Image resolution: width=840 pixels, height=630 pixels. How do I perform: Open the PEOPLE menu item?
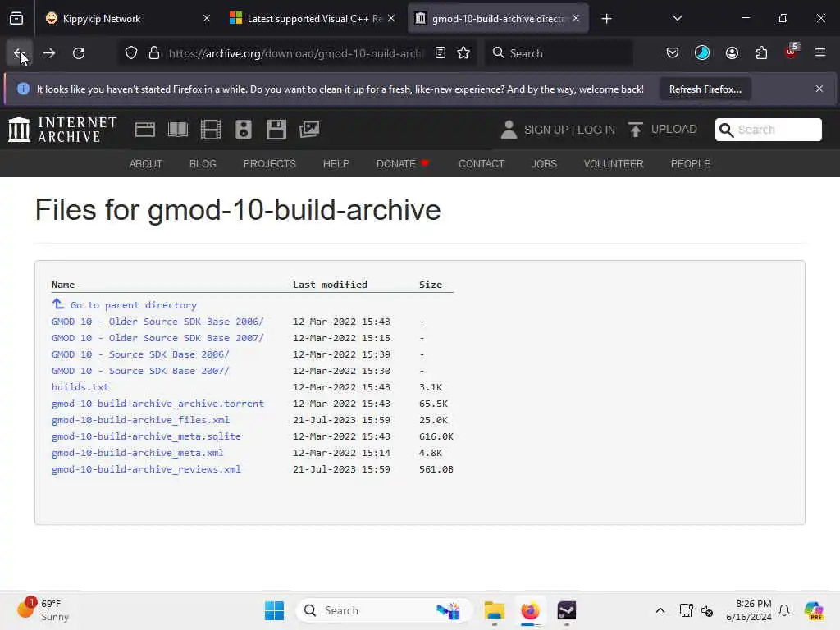point(690,164)
